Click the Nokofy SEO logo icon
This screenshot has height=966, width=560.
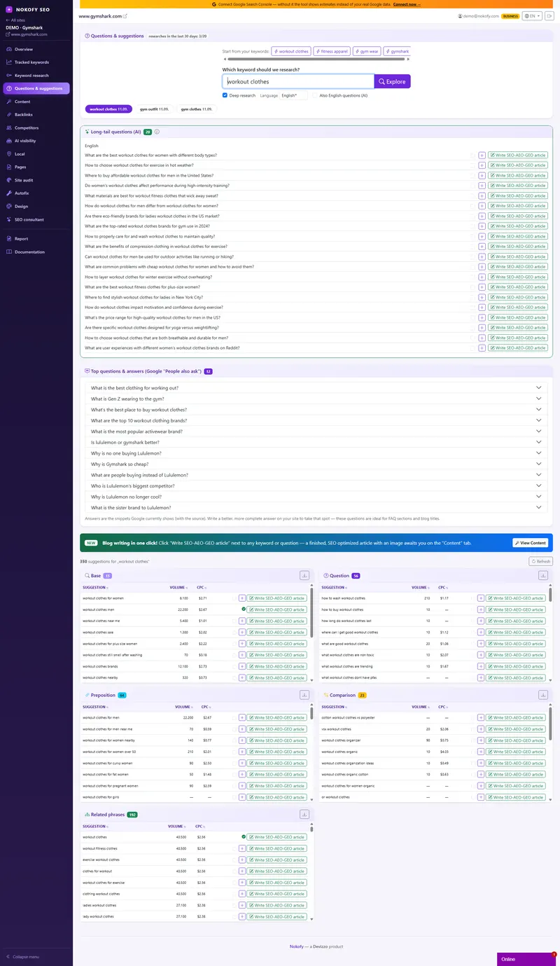tap(9, 9)
